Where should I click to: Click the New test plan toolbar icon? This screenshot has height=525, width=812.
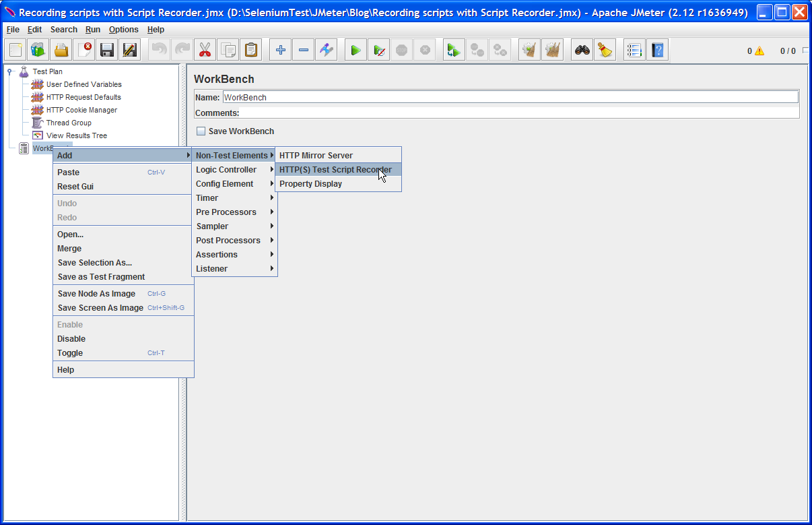[15, 50]
